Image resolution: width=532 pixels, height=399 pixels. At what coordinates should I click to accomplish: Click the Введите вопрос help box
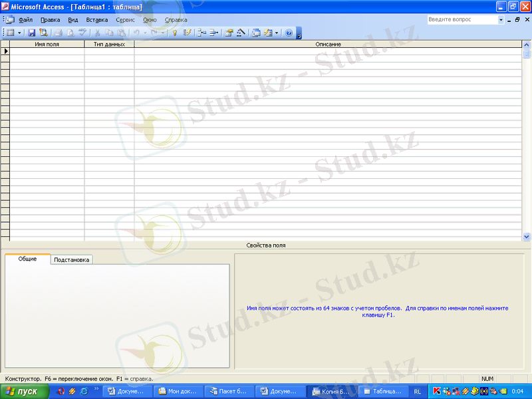pyautogui.click(x=462, y=20)
